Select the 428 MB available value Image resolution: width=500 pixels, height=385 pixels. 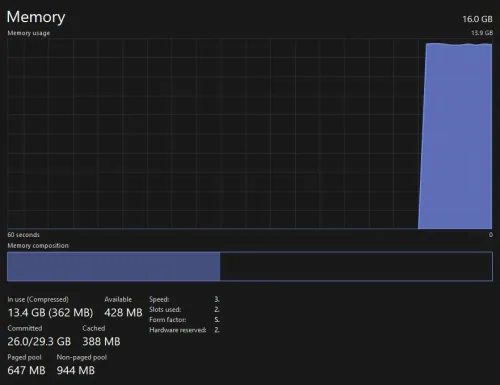(123, 313)
